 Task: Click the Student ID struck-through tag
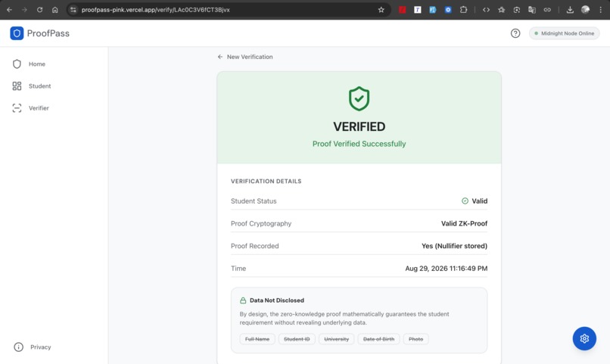tap(297, 339)
